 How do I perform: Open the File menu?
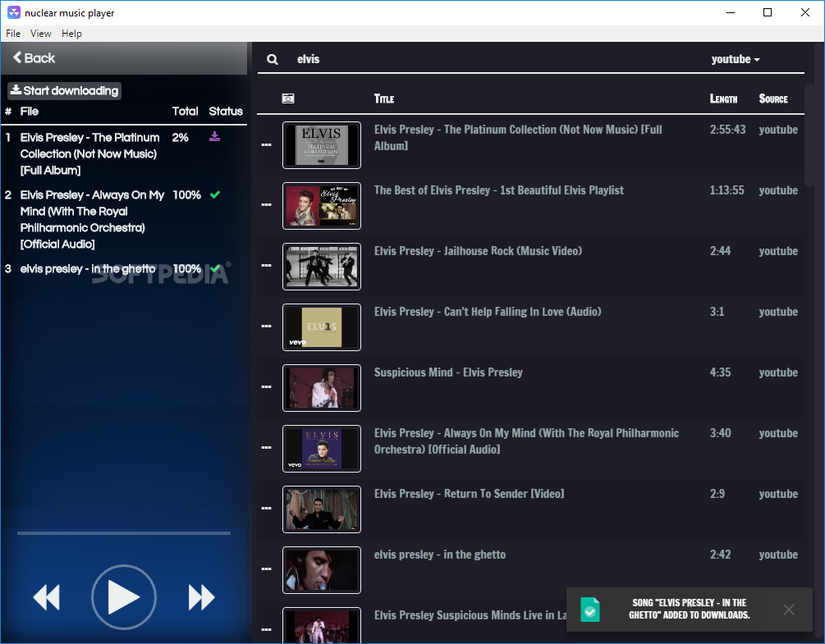pyautogui.click(x=13, y=34)
